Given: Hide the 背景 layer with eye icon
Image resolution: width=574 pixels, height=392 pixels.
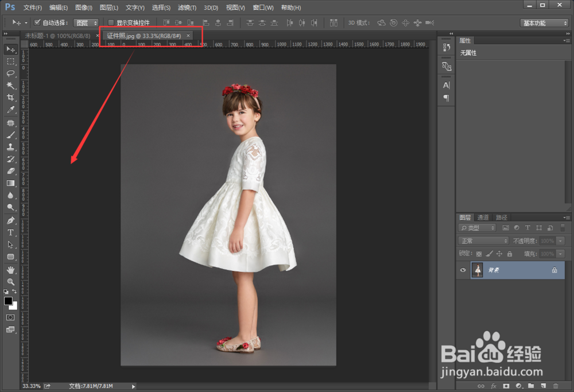Looking at the screenshot, I should coord(463,270).
